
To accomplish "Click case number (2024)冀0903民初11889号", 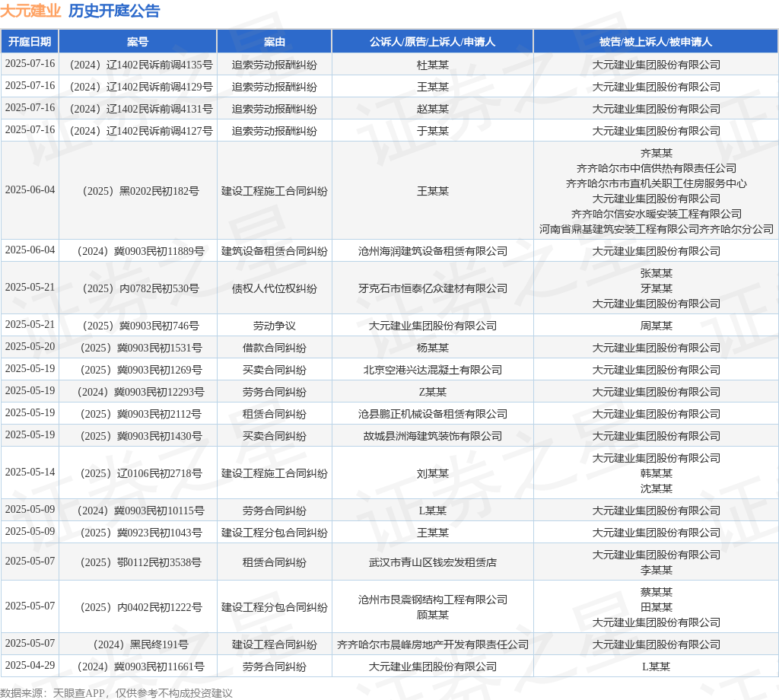I will pyautogui.click(x=141, y=251).
